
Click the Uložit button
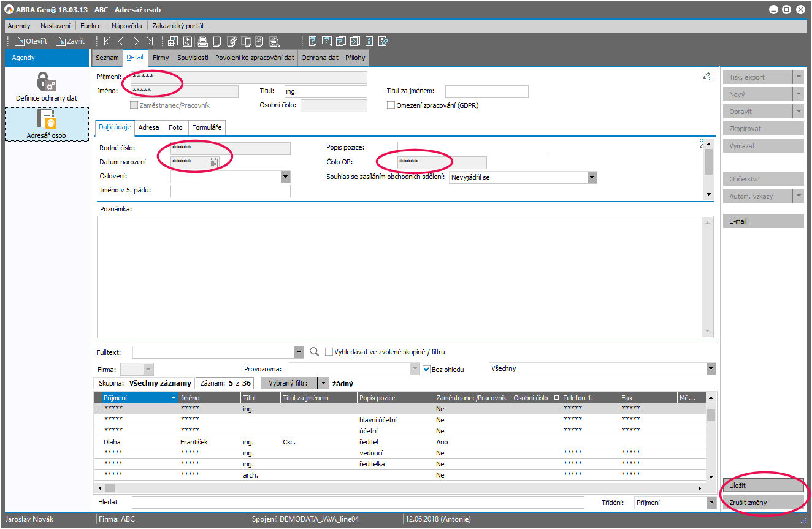tap(764, 485)
